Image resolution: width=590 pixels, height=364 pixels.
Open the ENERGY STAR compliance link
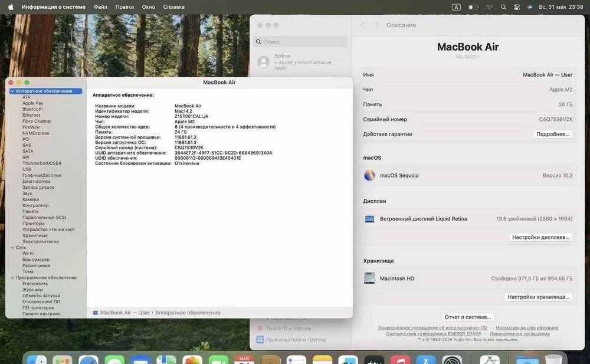point(434,334)
